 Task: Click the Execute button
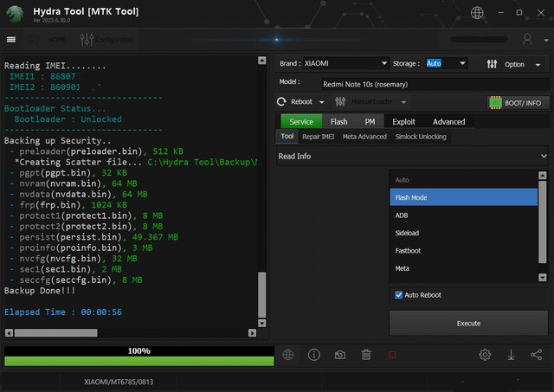click(x=468, y=323)
